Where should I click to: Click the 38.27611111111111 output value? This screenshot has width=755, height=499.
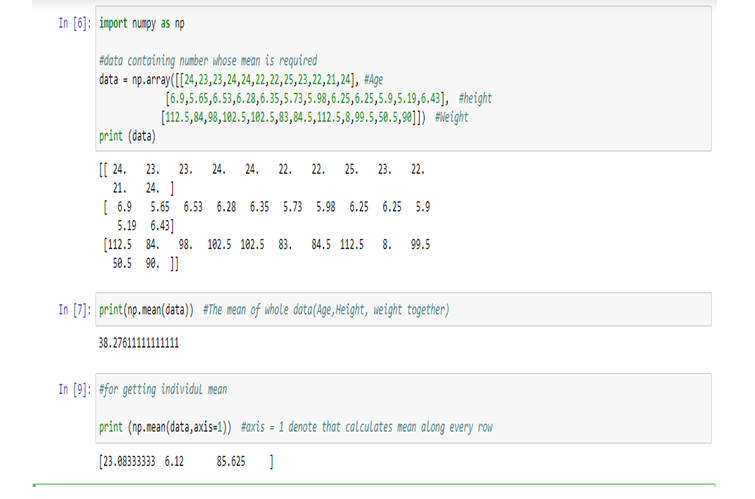pyautogui.click(x=139, y=343)
